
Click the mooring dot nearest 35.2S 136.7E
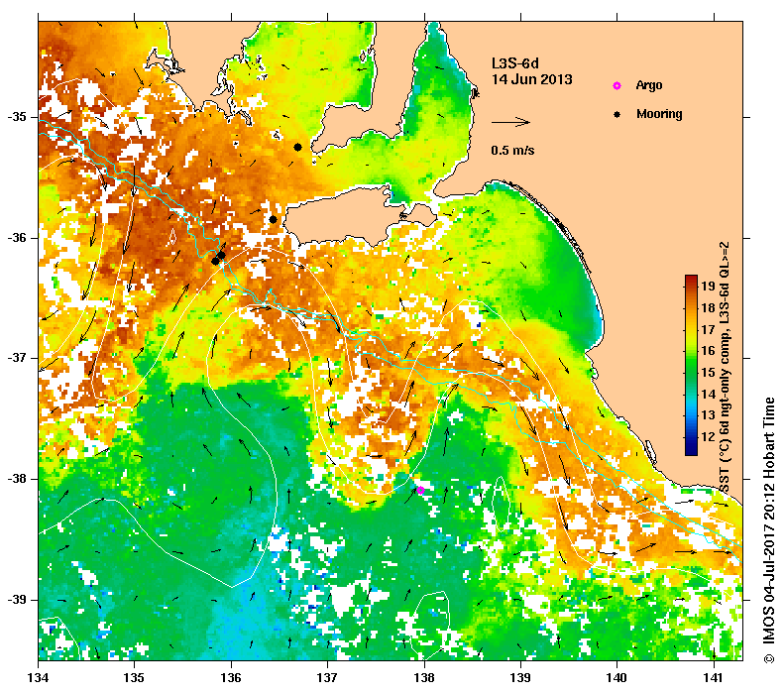tap(297, 147)
